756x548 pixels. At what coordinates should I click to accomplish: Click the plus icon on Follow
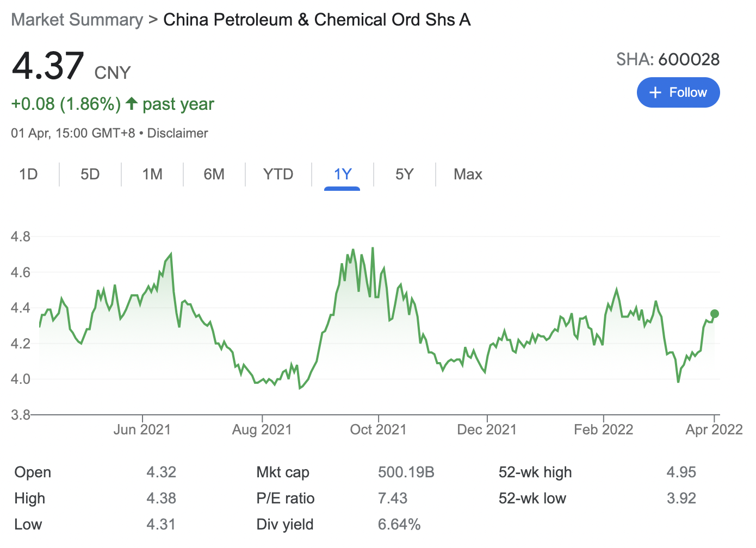[x=655, y=92]
